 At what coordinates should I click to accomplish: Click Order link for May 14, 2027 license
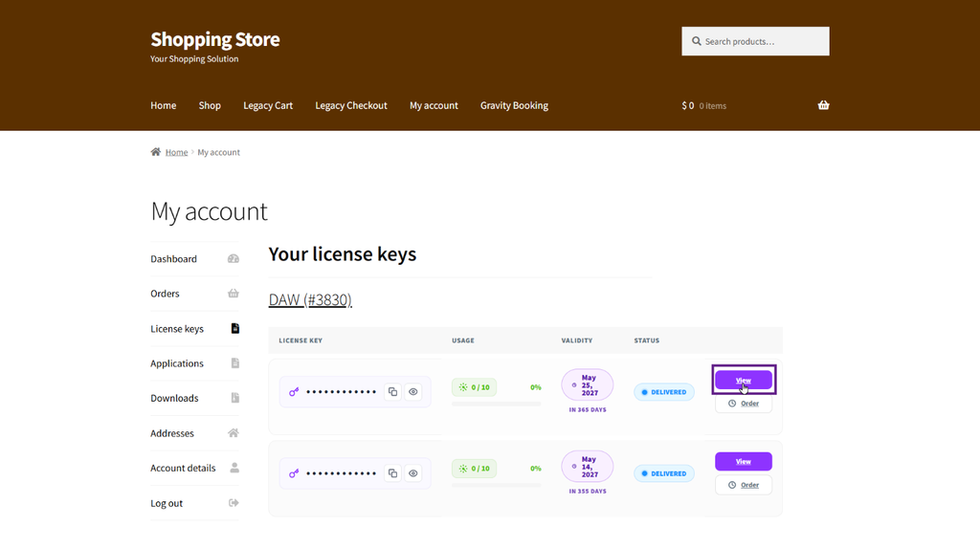coord(743,485)
